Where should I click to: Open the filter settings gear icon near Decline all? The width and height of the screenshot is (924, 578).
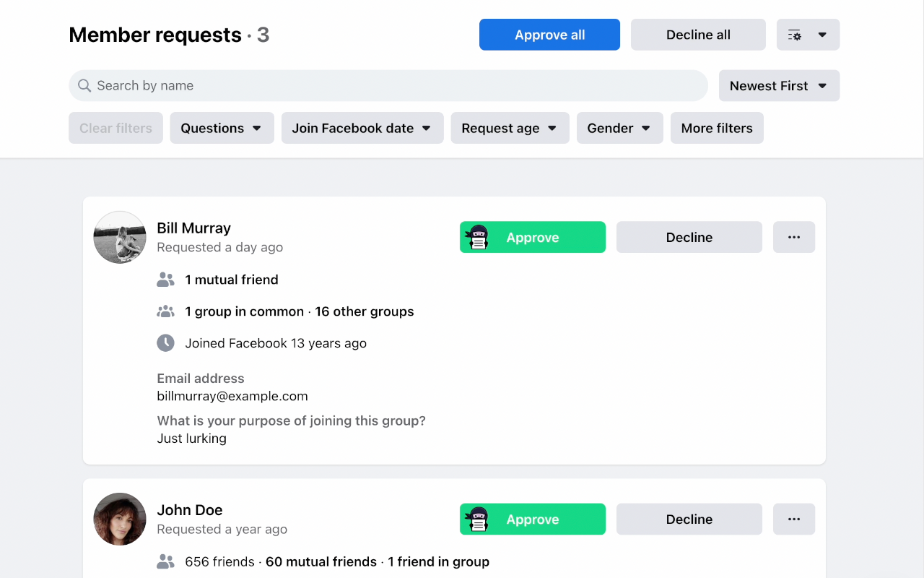click(x=795, y=34)
